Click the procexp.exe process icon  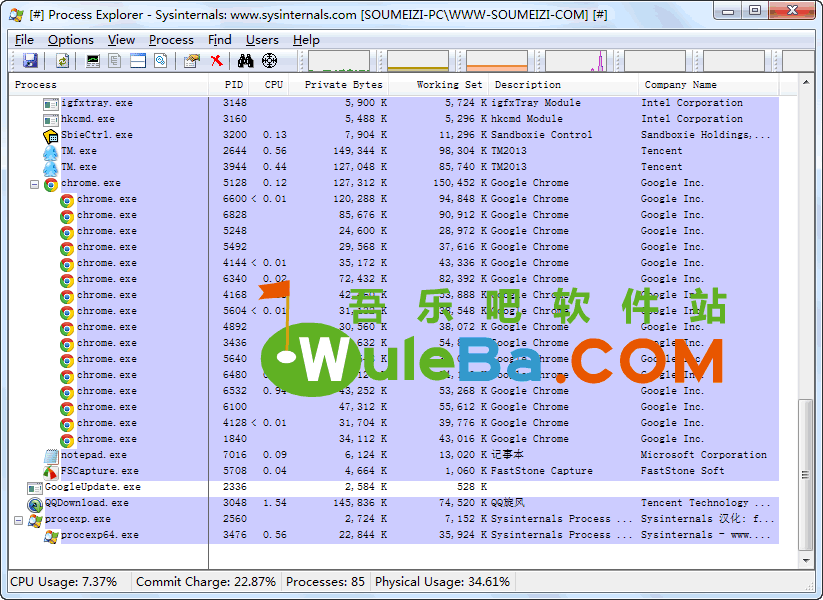point(35,521)
